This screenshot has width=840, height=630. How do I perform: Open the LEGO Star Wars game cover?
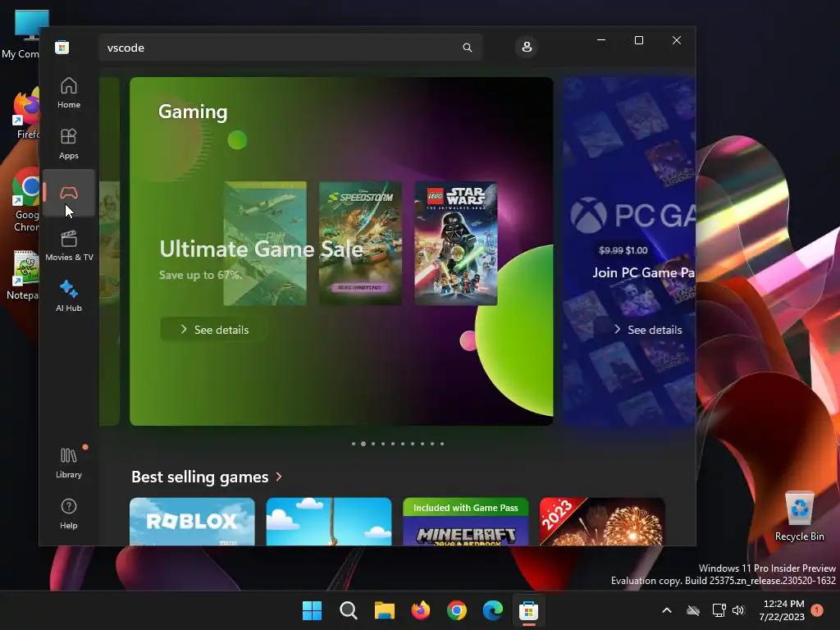456,243
